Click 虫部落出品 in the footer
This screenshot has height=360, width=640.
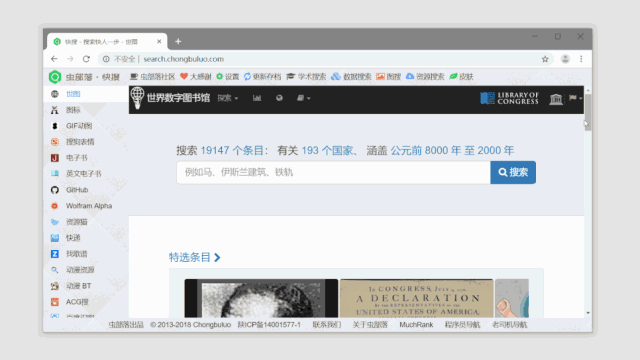(126, 325)
